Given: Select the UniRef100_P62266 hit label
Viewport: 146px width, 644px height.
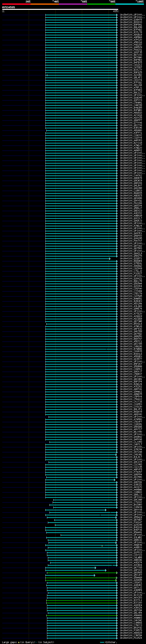Looking at the screenshot, I should pyautogui.click(x=131, y=203).
